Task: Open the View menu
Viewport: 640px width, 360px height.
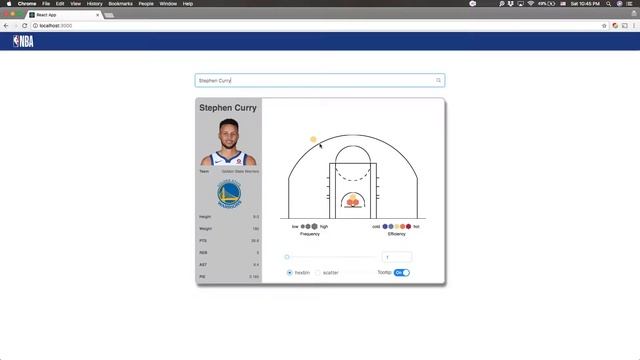Action: pyautogui.click(x=76, y=4)
